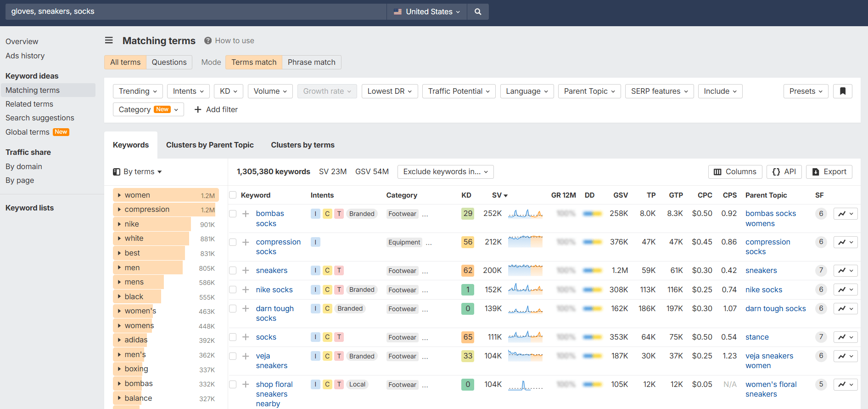
Task: Toggle the hamburger sidebar menu icon
Action: [109, 40]
